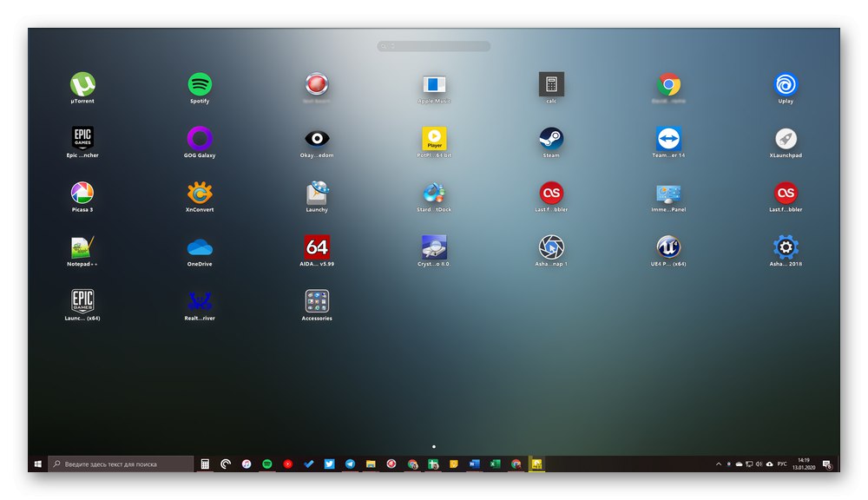Viewport: 868px width, 500px height.
Task: Open the volume speaker tray icon
Action: click(x=759, y=464)
